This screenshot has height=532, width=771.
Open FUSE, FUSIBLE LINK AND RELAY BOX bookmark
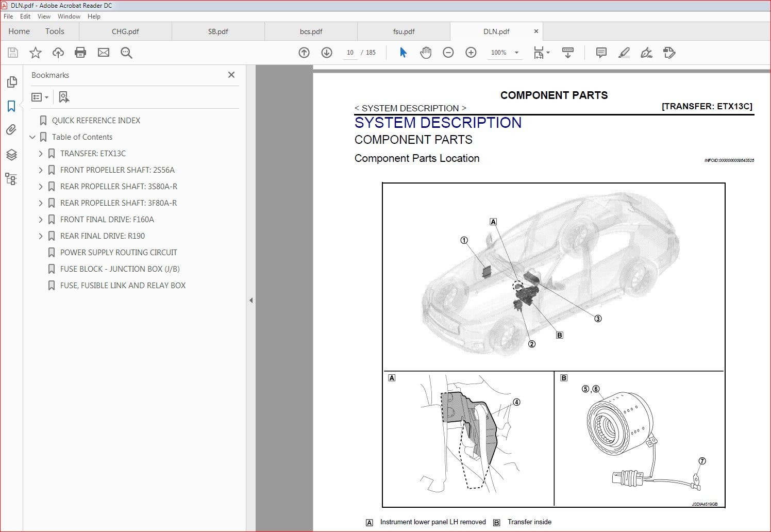tap(123, 286)
